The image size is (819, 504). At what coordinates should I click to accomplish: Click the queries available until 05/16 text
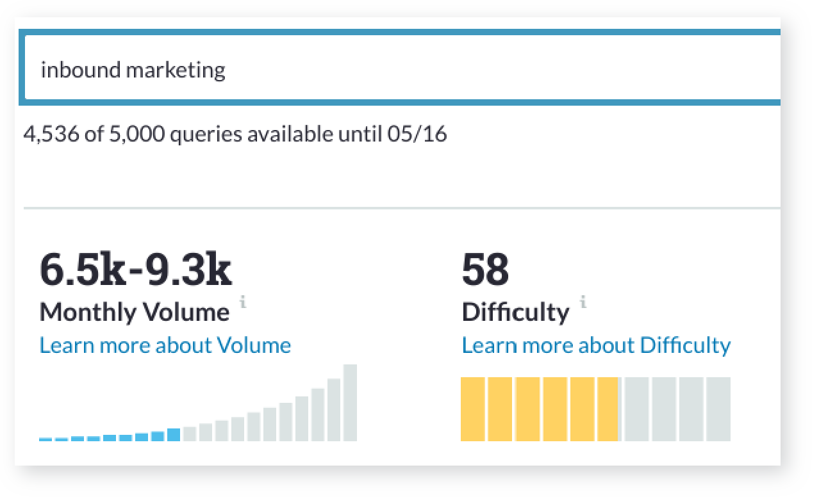coord(235,135)
